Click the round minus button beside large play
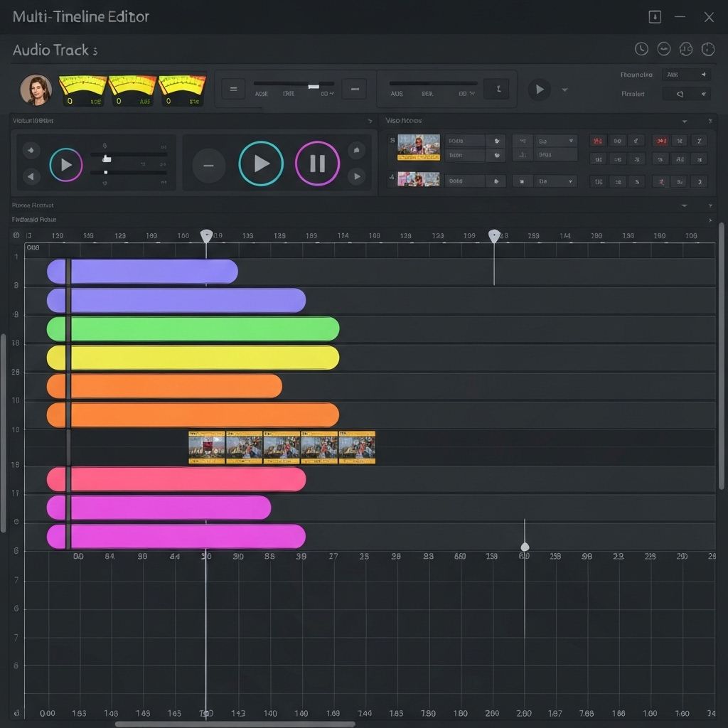The width and height of the screenshot is (728, 728). pyautogui.click(x=208, y=165)
